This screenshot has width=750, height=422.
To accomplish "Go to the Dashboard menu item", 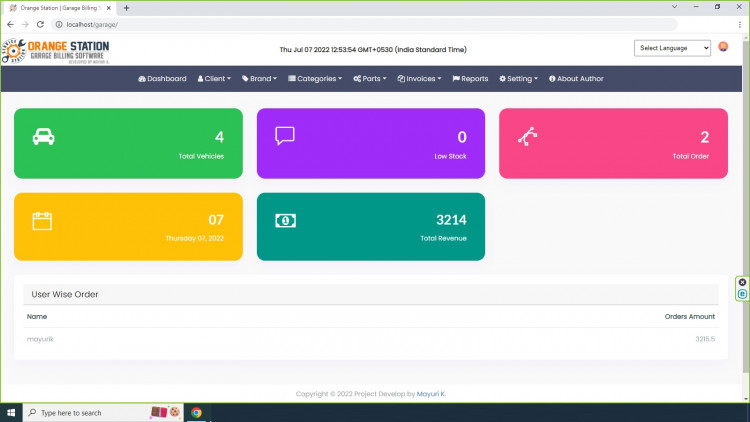I will (x=162, y=78).
